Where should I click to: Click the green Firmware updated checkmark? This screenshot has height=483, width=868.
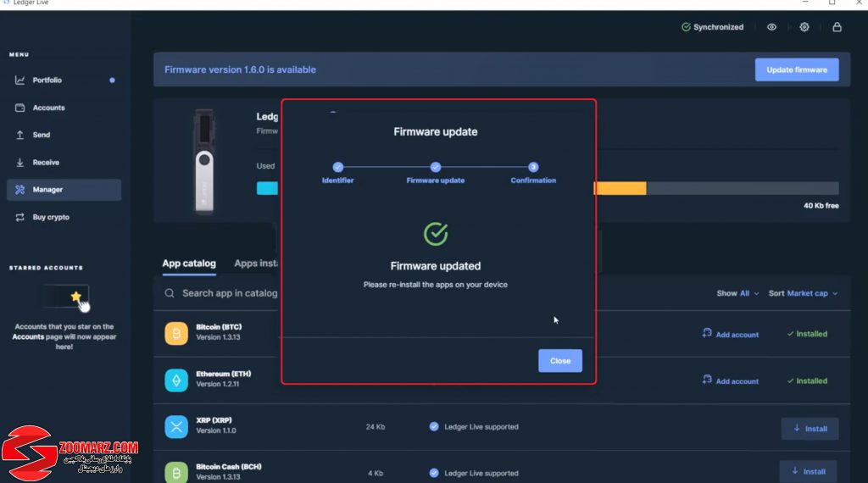[x=436, y=234]
